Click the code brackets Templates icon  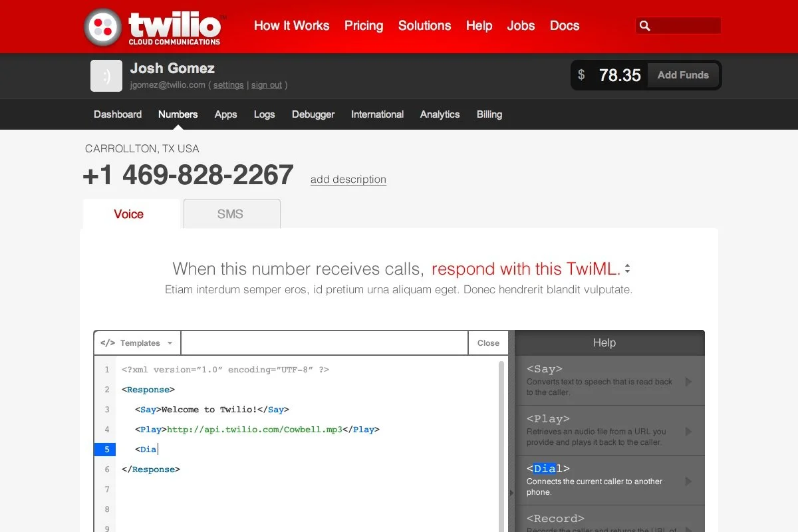click(107, 343)
